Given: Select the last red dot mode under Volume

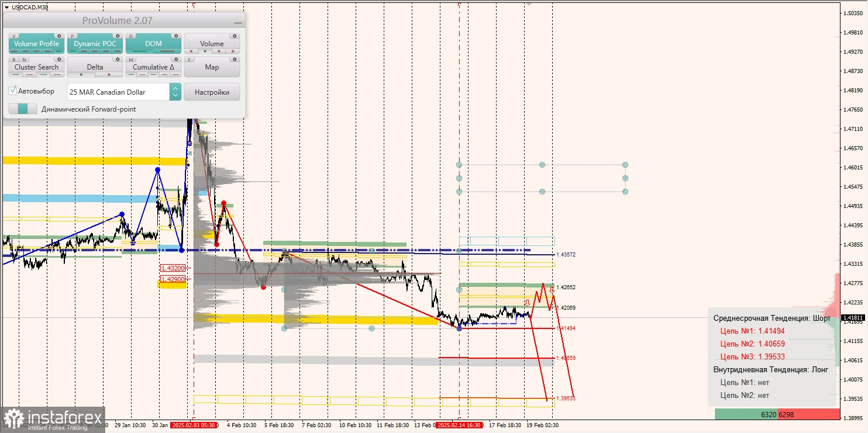Looking at the screenshot, I should [x=233, y=51].
